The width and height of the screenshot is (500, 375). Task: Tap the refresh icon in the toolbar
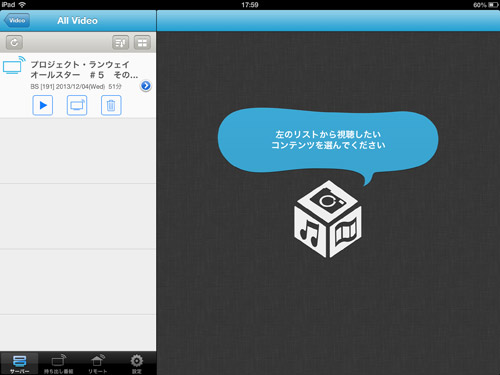coord(14,42)
